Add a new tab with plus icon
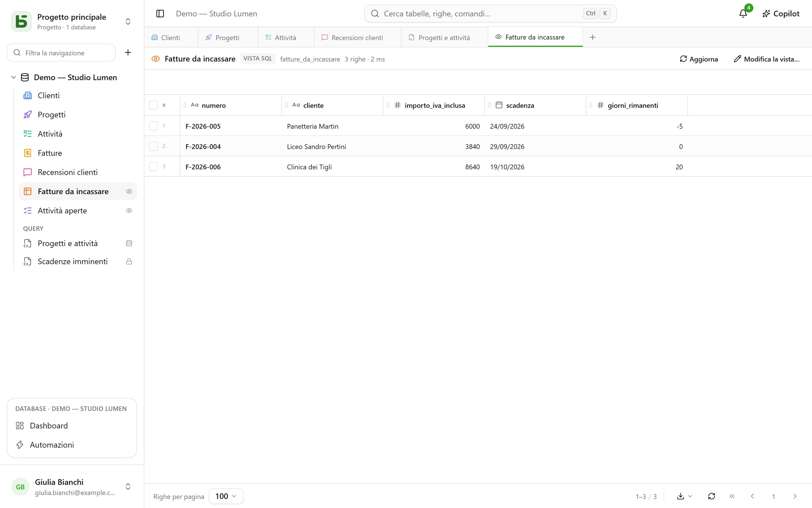 click(593, 37)
